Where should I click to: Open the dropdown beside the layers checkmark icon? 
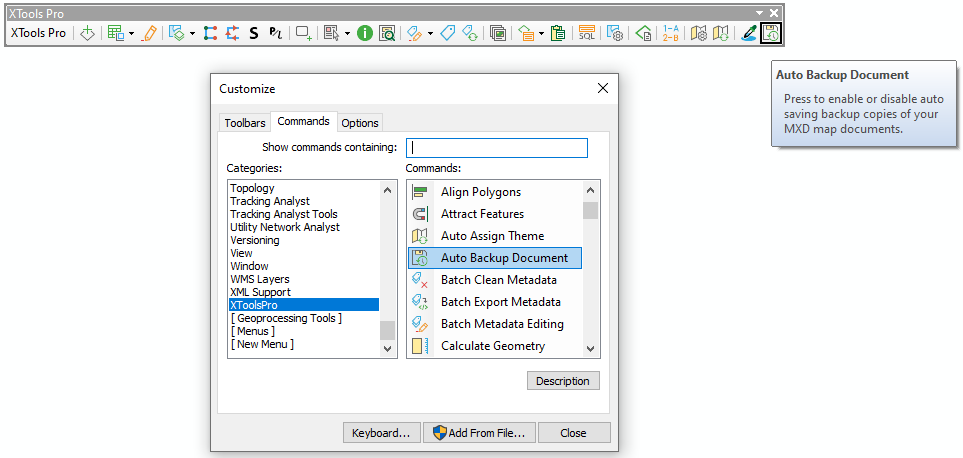pyautogui.click(x=192, y=33)
